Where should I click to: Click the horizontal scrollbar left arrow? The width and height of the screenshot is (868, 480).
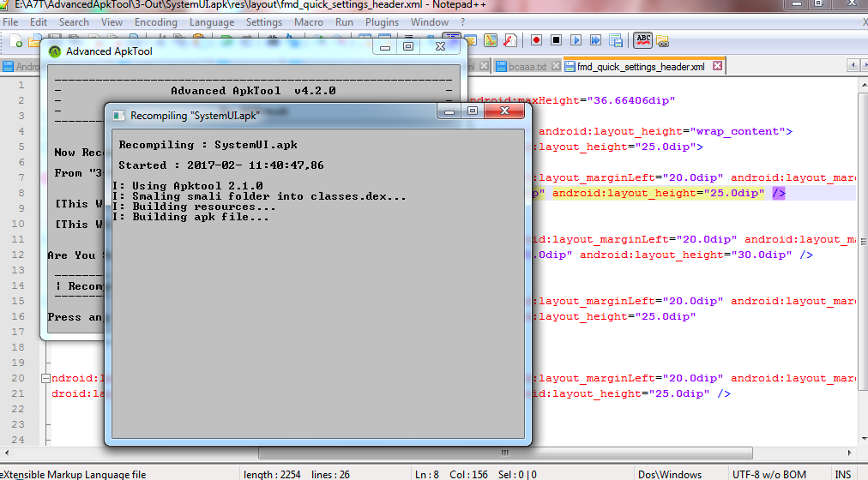(6, 453)
